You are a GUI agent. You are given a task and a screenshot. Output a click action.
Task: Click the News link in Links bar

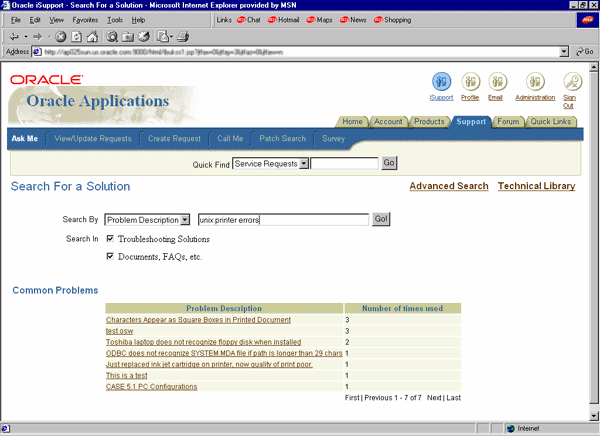click(x=353, y=20)
